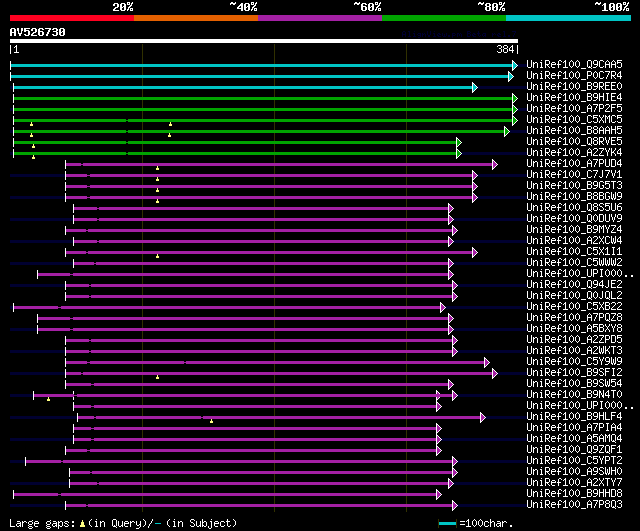Select UniRef100_C5YPT2 label
This screenshot has height=531, width=640.
(574, 461)
